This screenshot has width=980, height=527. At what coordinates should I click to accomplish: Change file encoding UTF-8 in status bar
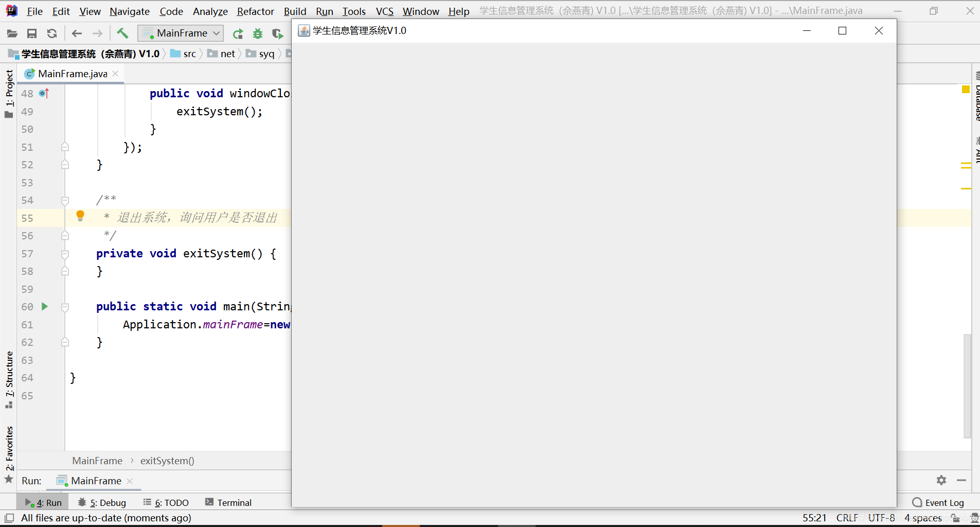tap(881, 518)
